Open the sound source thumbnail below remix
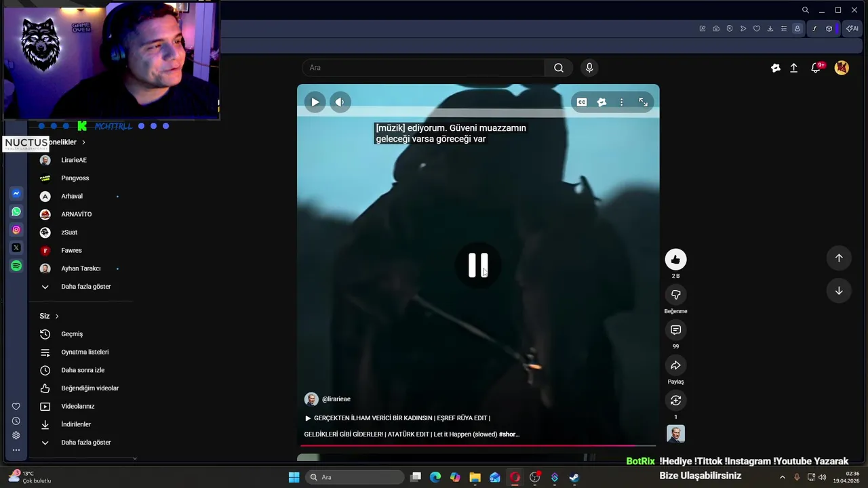The image size is (868, 488). (675, 434)
